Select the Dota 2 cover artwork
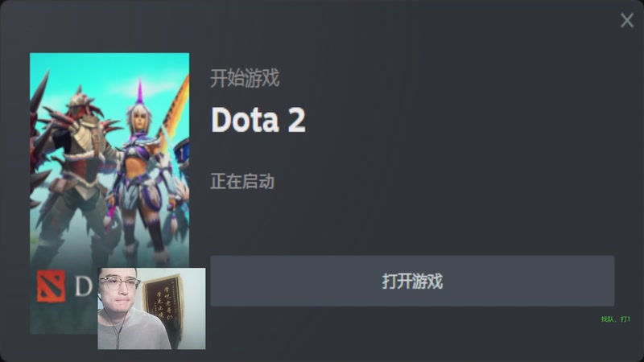 pos(109,193)
